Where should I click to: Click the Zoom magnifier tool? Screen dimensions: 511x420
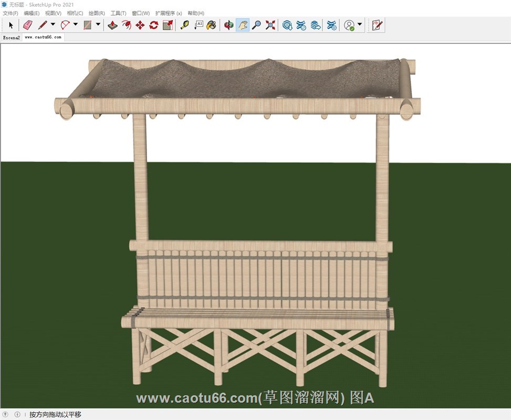[x=256, y=25]
